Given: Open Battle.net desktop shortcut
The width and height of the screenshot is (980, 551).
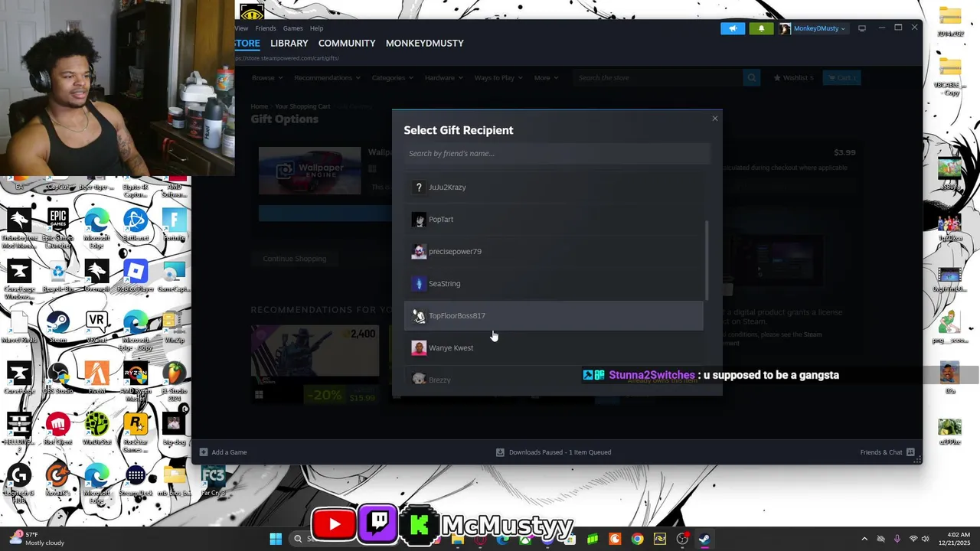Looking at the screenshot, I should click(x=135, y=224).
